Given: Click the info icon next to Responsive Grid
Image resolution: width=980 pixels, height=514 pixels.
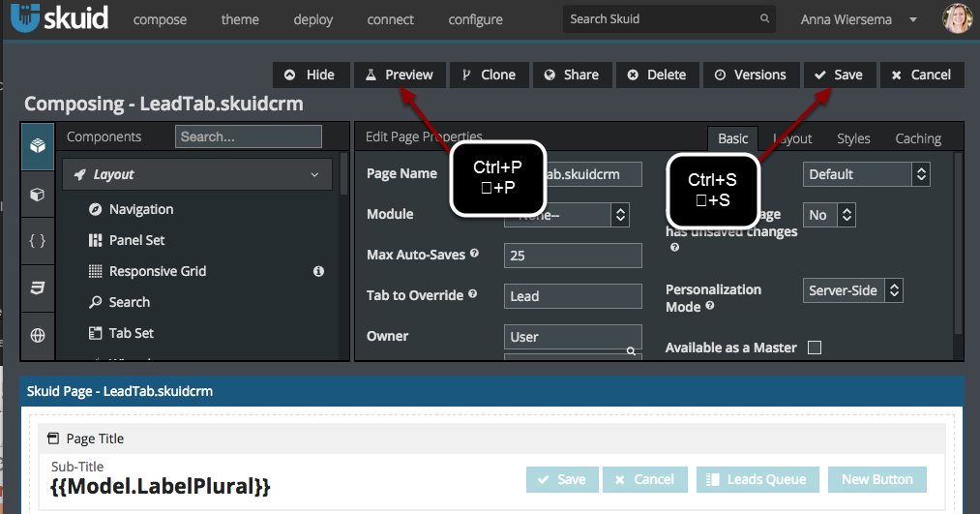Looking at the screenshot, I should click(318, 271).
